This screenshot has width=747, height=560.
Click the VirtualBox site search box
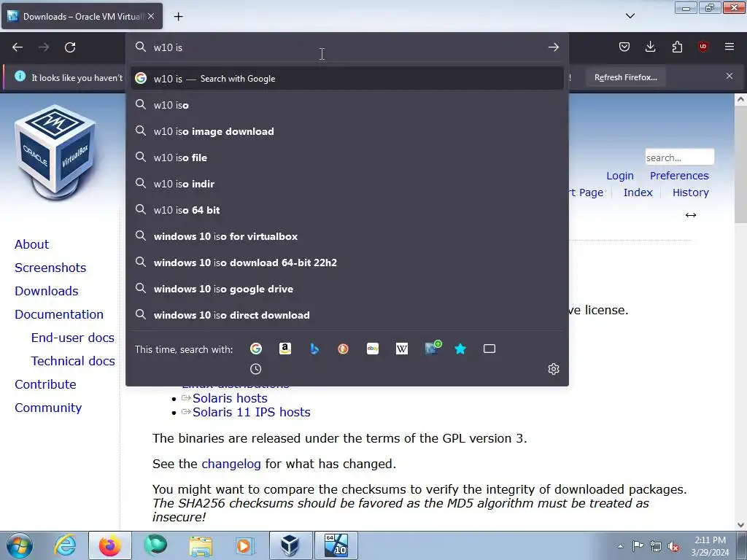(x=679, y=157)
